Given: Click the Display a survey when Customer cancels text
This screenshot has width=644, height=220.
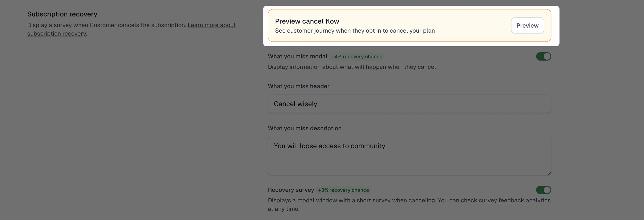Looking at the screenshot, I should click(x=107, y=25).
